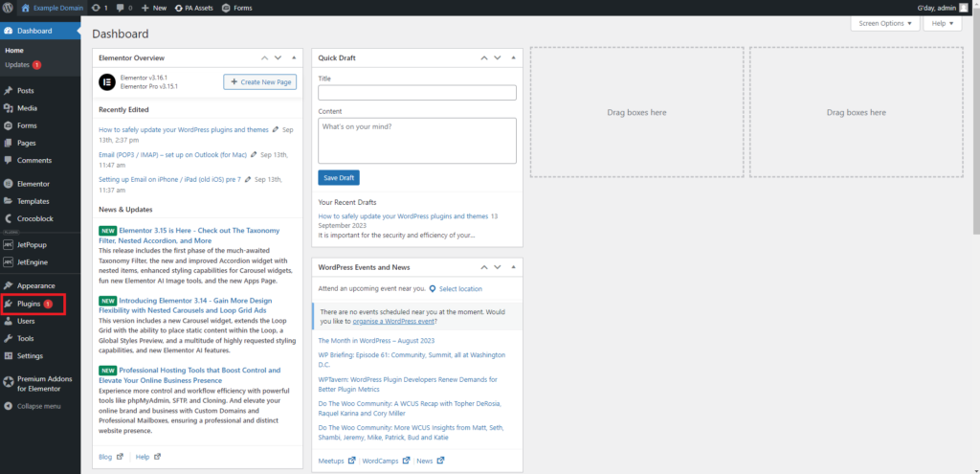980x474 pixels.
Task: Focus the Quick Draft Title field
Action: point(417,93)
